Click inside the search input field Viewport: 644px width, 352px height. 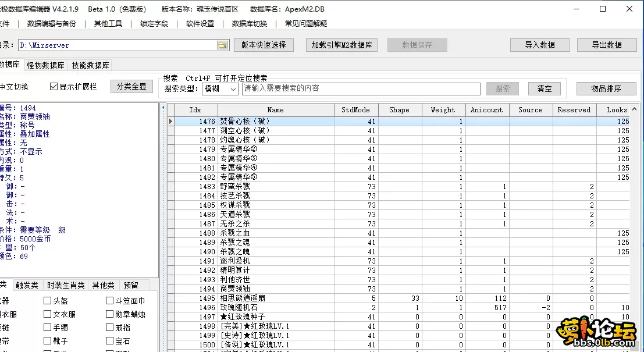point(361,88)
